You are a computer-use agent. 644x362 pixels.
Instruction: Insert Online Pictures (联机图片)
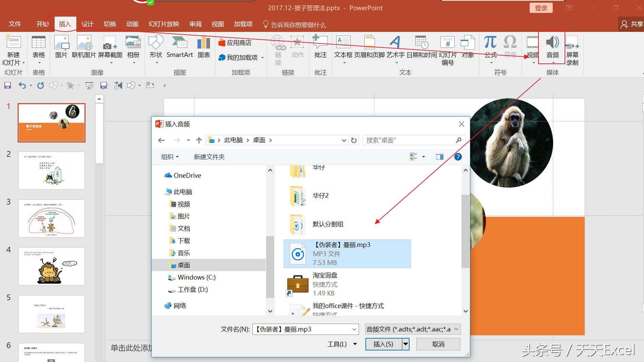tap(84, 47)
